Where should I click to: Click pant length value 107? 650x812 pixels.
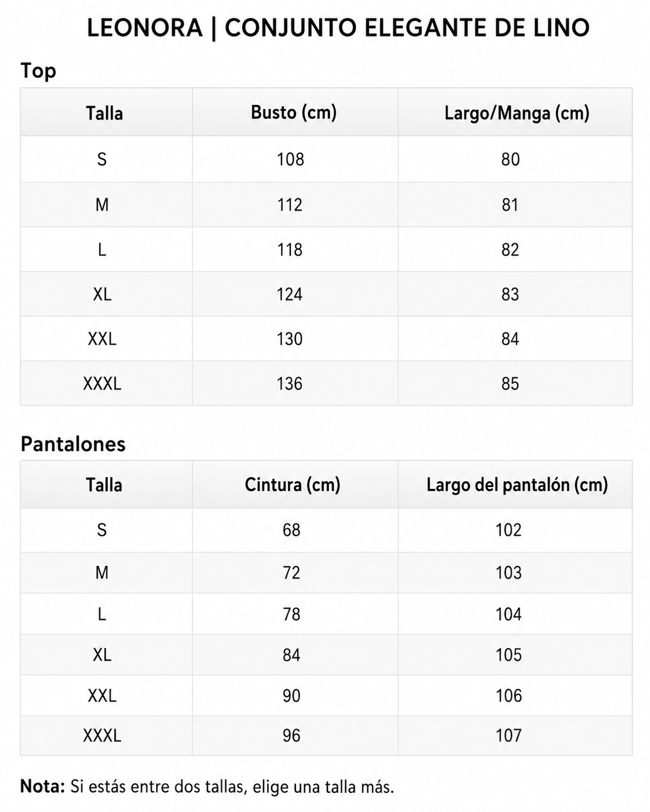click(x=509, y=736)
